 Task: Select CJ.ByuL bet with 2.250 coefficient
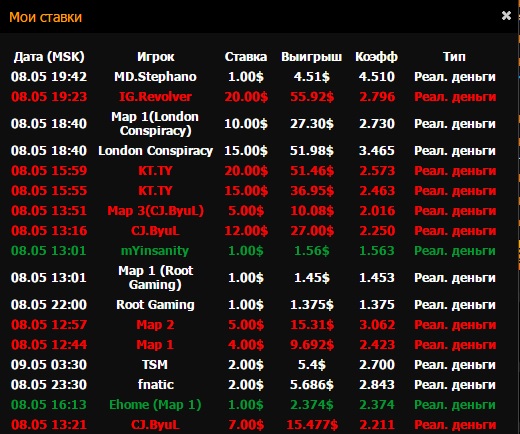click(155, 231)
